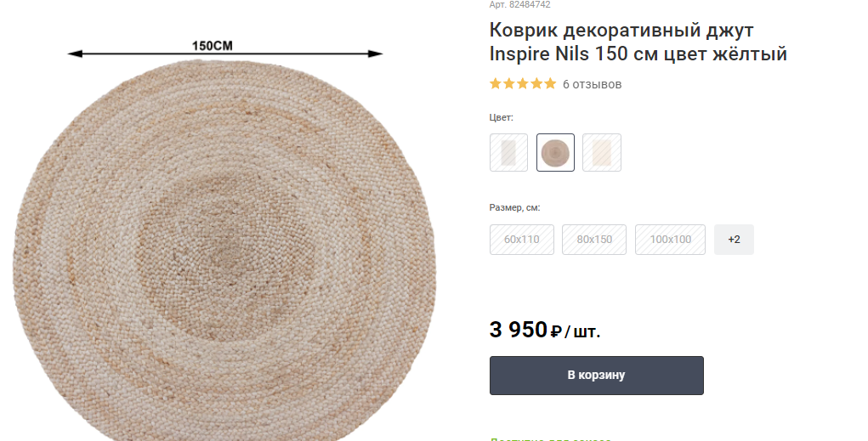Click the Размер, см label

pyautogui.click(x=515, y=207)
